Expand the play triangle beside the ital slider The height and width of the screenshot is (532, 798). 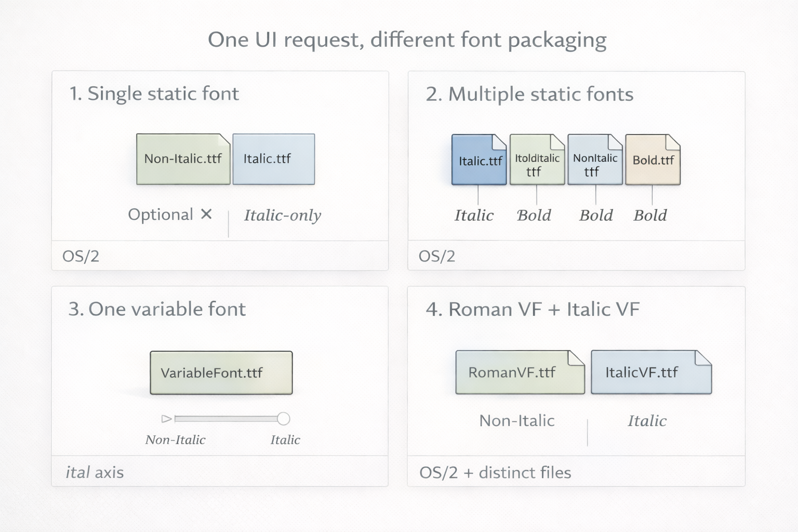pyautogui.click(x=167, y=419)
